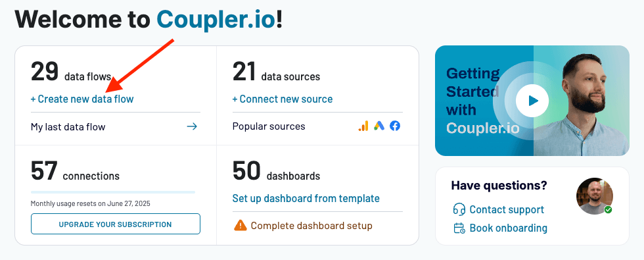The image size is (644, 260).
Task: Click the Coupler.io title in the welcome heading
Action: coord(216,20)
